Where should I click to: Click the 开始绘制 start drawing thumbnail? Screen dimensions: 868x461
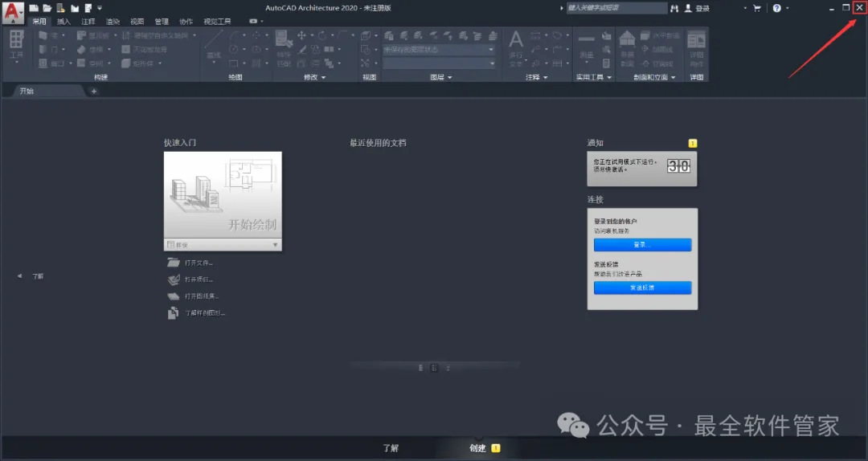pos(223,195)
